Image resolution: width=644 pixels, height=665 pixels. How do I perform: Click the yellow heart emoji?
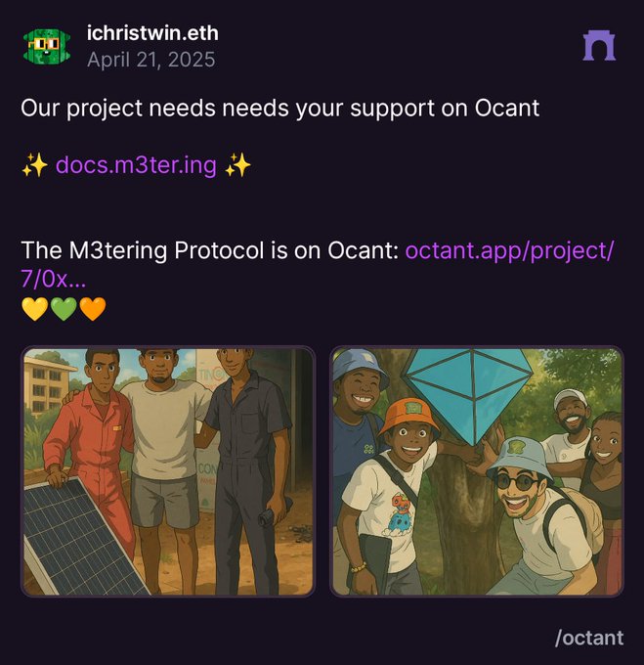tap(35, 308)
